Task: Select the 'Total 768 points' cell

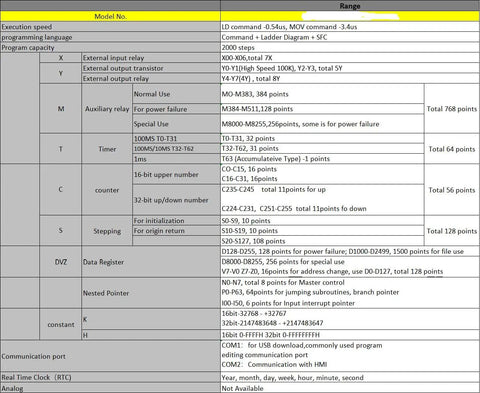Action: click(x=452, y=109)
